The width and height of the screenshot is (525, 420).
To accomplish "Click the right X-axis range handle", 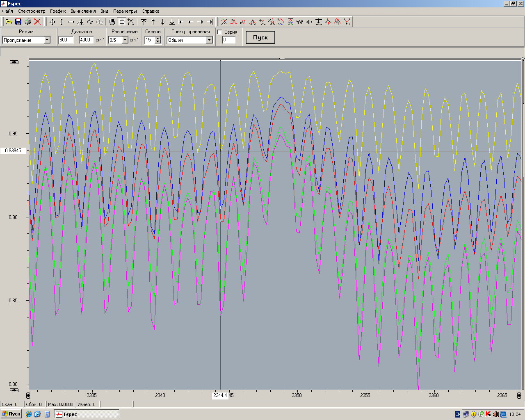I will click(x=519, y=395).
